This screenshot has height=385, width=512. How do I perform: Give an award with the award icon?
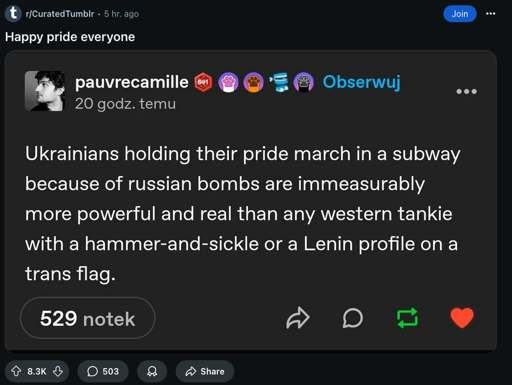[152, 371]
